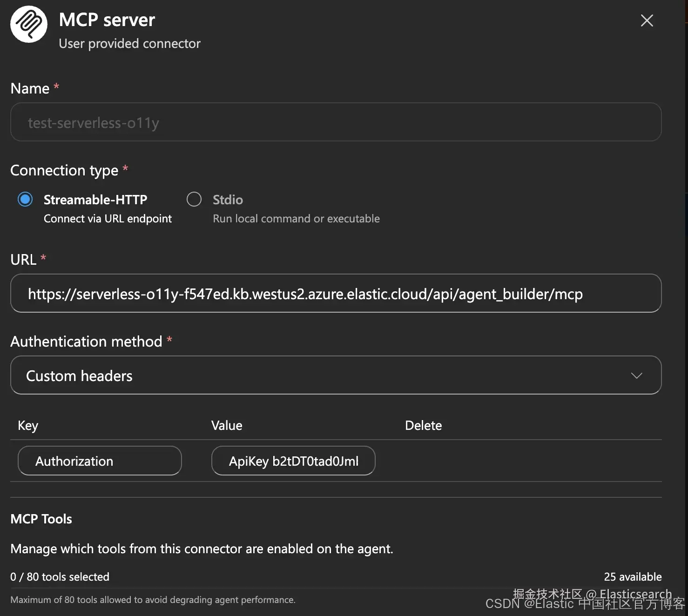Click 'Maximum of 80 tools allowed' note
688x616 pixels.
tap(153, 600)
